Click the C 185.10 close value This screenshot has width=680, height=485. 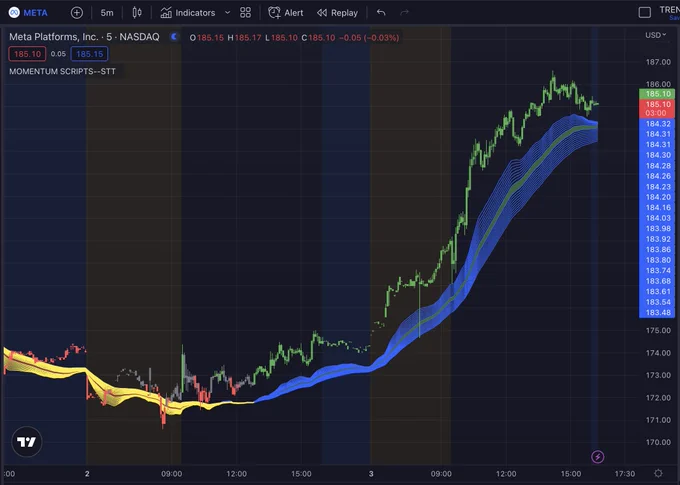[x=318, y=38]
